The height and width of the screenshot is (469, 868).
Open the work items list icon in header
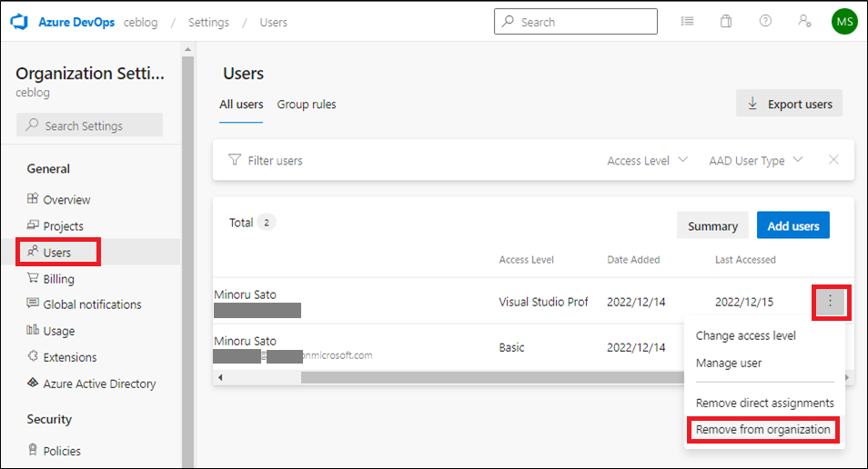coord(687,22)
